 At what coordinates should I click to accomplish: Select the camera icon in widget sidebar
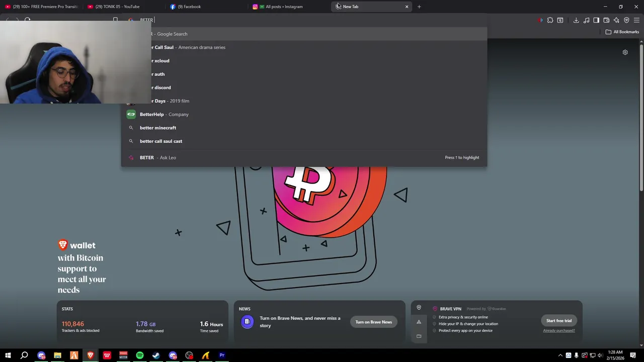419,336
